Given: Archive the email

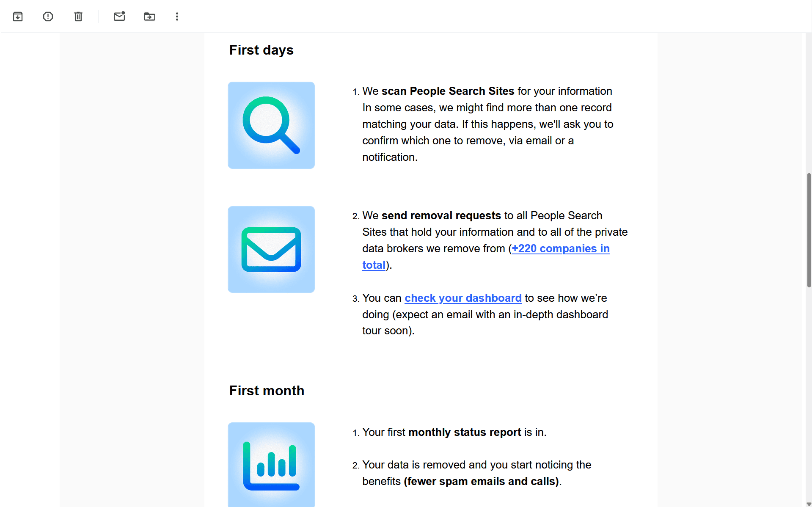Looking at the screenshot, I should click(x=18, y=17).
